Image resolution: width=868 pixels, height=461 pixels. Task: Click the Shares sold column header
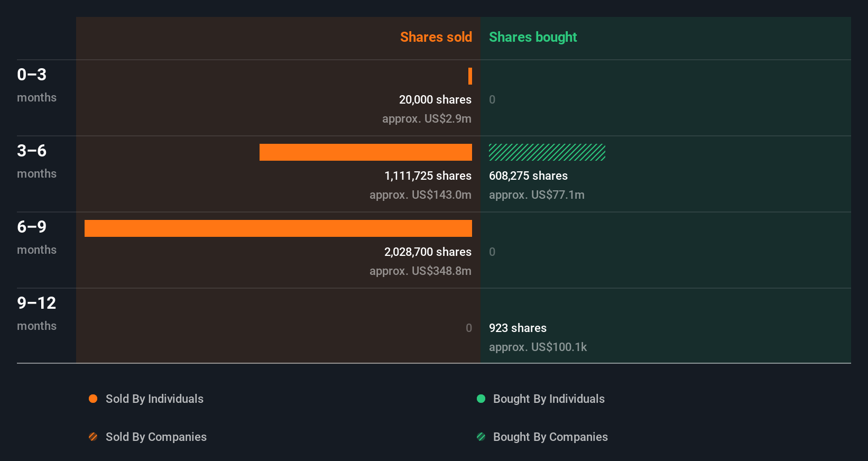pos(436,37)
